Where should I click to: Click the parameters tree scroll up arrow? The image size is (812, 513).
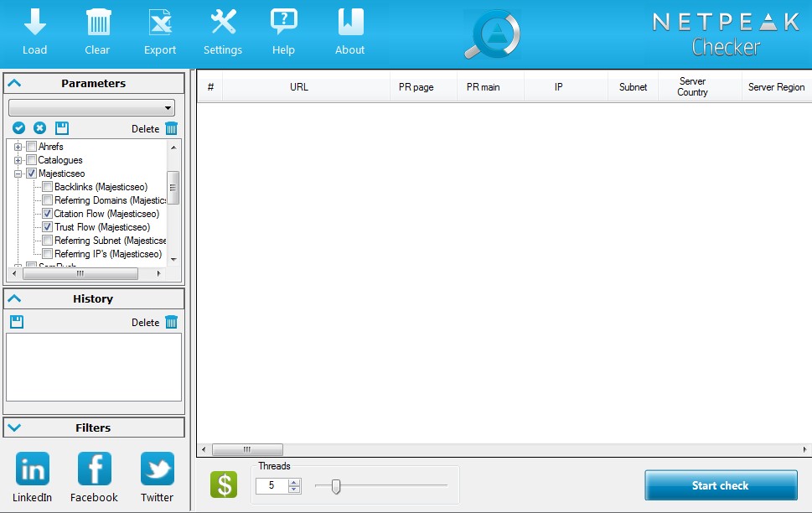click(x=173, y=148)
